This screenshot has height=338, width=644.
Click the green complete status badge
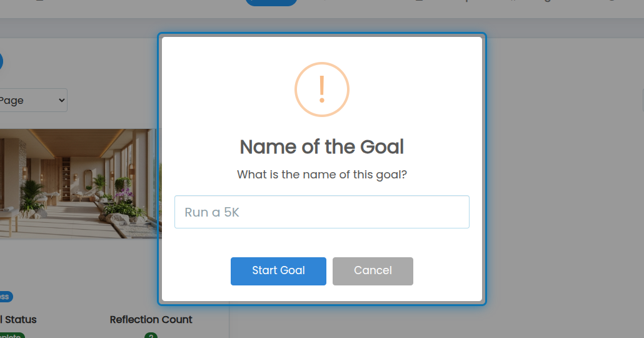[x=13, y=335]
